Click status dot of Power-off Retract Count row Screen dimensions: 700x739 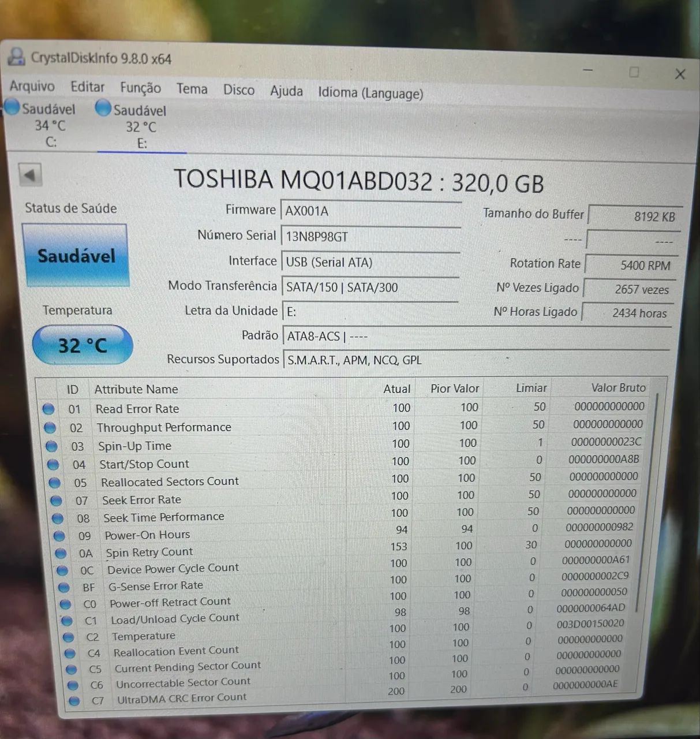pyautogui.click(x=66, y=604)
